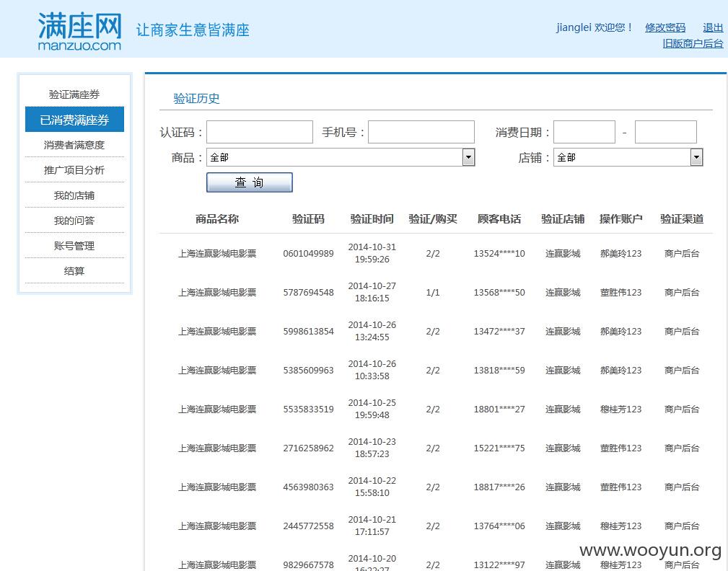Click the operator in row 5535833519
Image resolution: width=728 pixels, height=571 pixels.
tap(620, 410)
